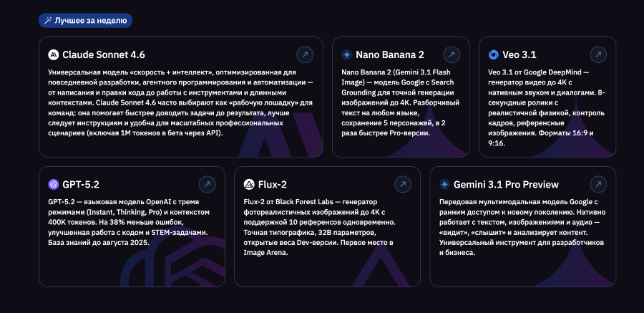The height and width of the screenshot is (313, 644).
Task: Select the Nano Banana 2 title
Action: point(390,54)
